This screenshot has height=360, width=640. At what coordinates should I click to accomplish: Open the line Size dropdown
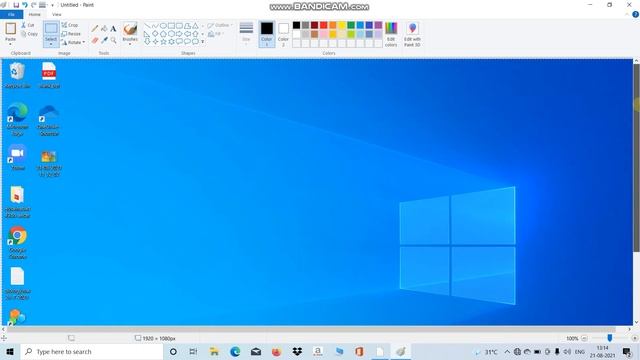click(x=246, y=34)
